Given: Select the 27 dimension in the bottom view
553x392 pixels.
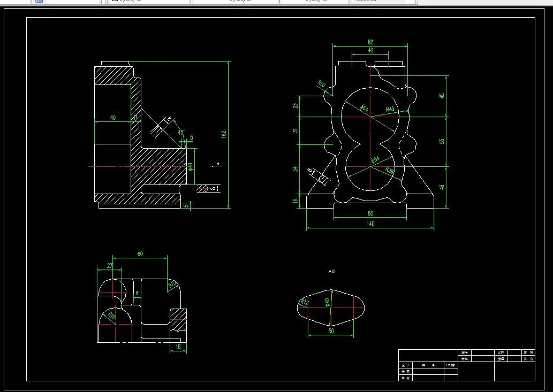Looking at the screenshot, I should point(110,266).
